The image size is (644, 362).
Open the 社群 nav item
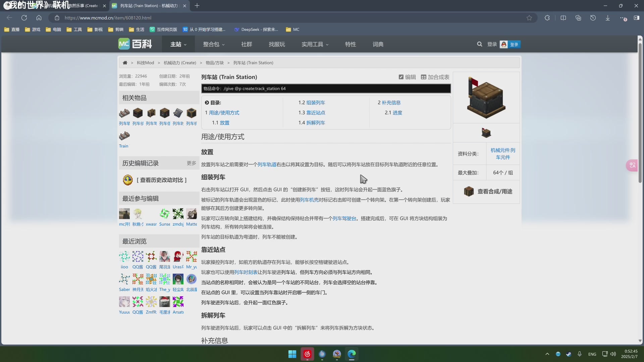(247, 44)
